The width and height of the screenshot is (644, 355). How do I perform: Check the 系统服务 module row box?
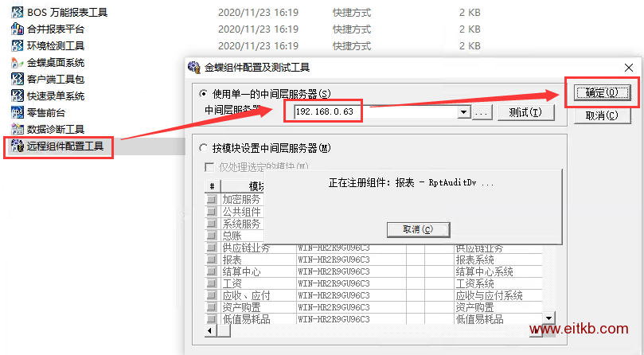pos(211,224)
